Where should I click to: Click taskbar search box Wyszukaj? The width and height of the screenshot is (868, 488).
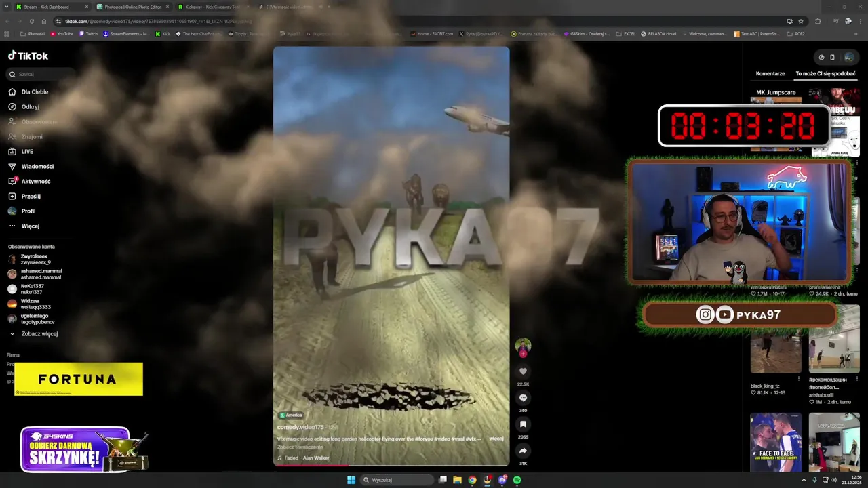(397, 480)
